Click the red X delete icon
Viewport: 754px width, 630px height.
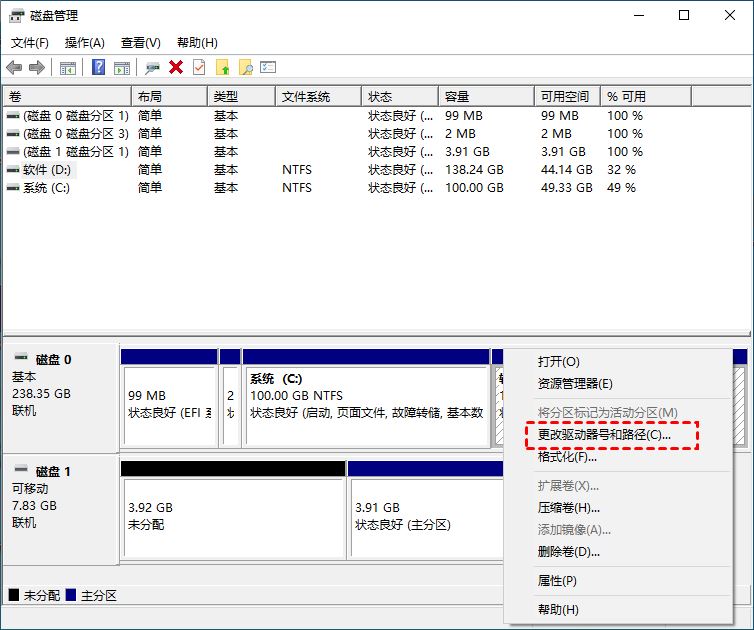tap(176, 67)
